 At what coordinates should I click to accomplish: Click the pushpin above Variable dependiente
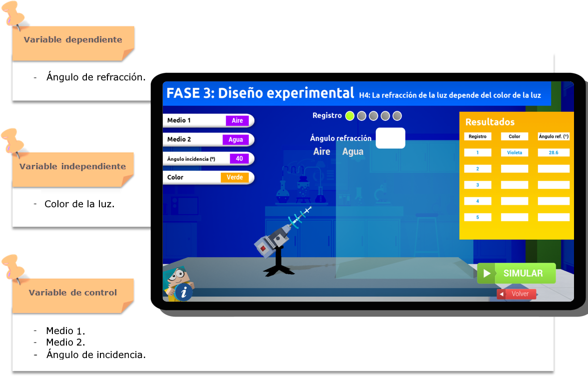click(x=14, y=13)
